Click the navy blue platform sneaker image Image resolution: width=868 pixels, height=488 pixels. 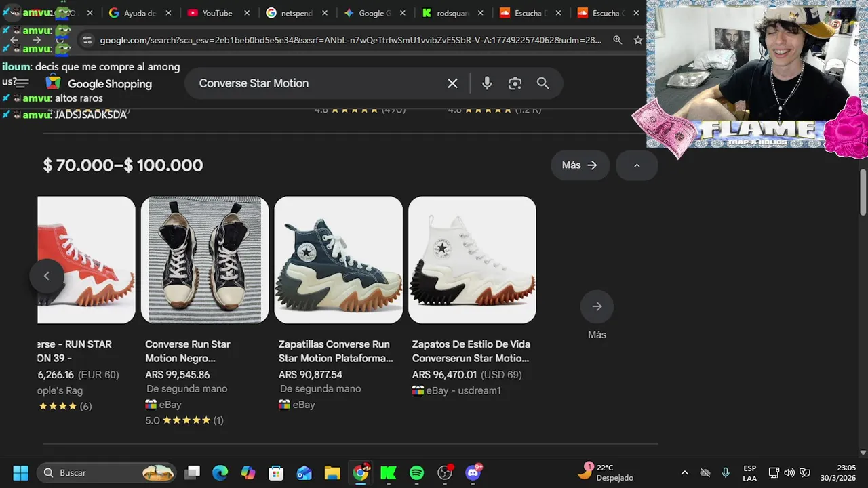click(338, 260)
